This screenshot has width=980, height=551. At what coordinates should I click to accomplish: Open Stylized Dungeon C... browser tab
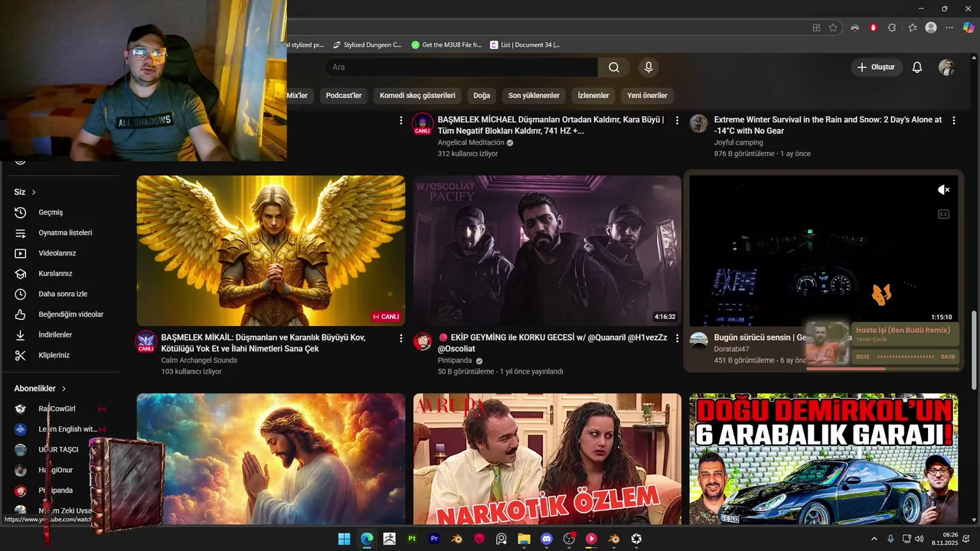366,44
